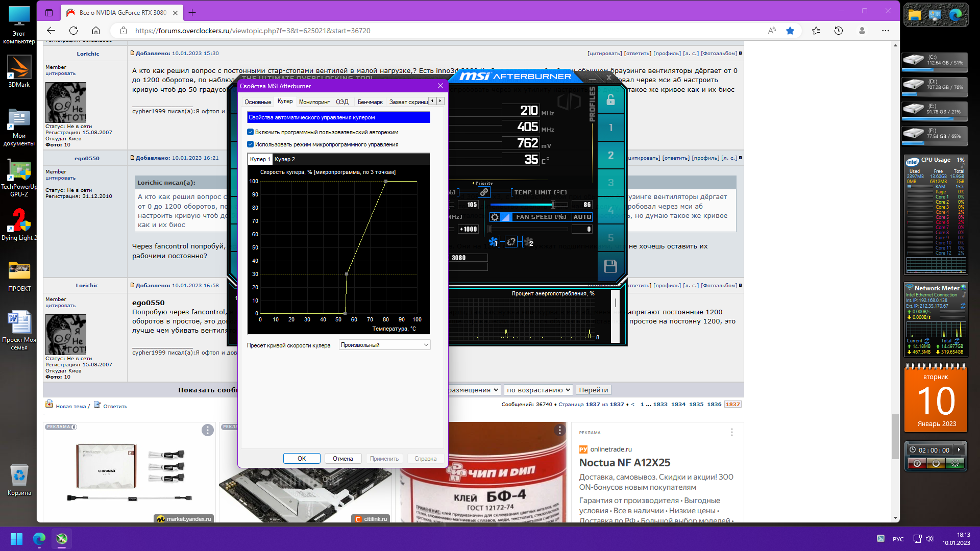Click the save profile floppy icon
Viewport: 980px width, 551px height.
610,266
